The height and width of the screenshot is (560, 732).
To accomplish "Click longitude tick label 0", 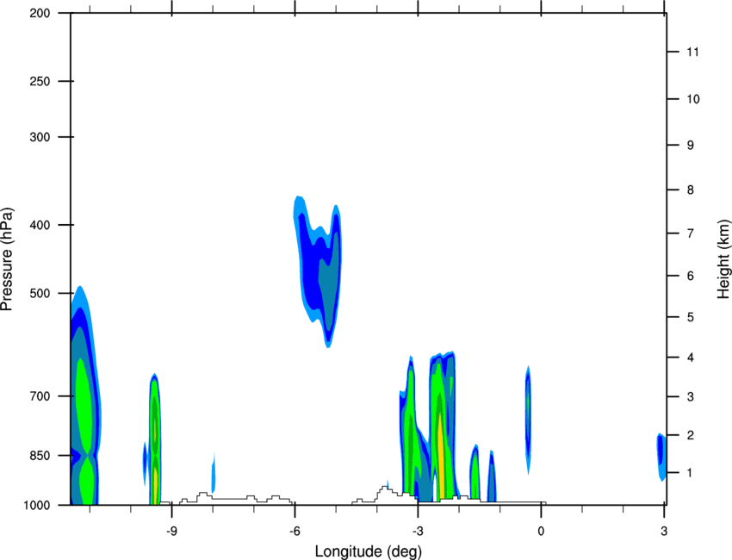I will pyautogui.click(x=541, y=532).
